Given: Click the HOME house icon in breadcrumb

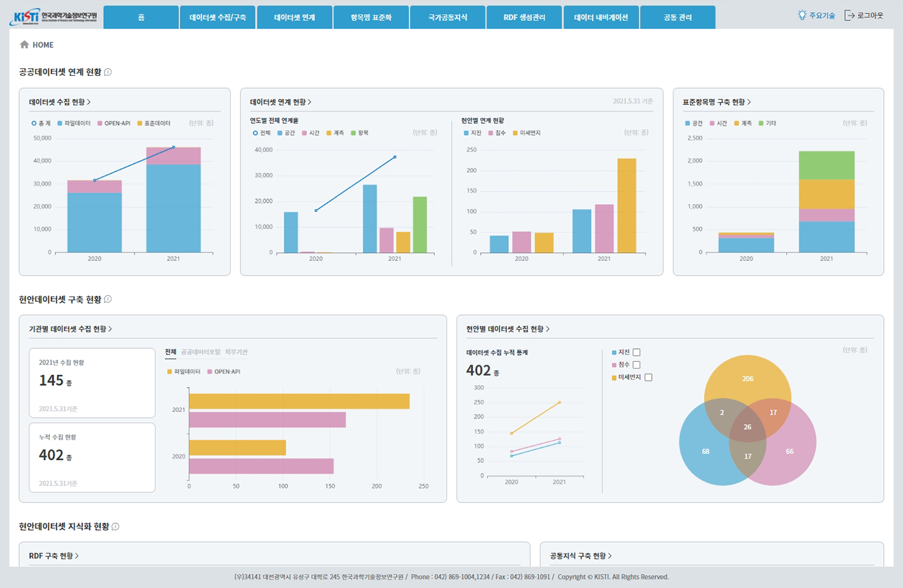Looking at the screenshot, I should 24,45.
